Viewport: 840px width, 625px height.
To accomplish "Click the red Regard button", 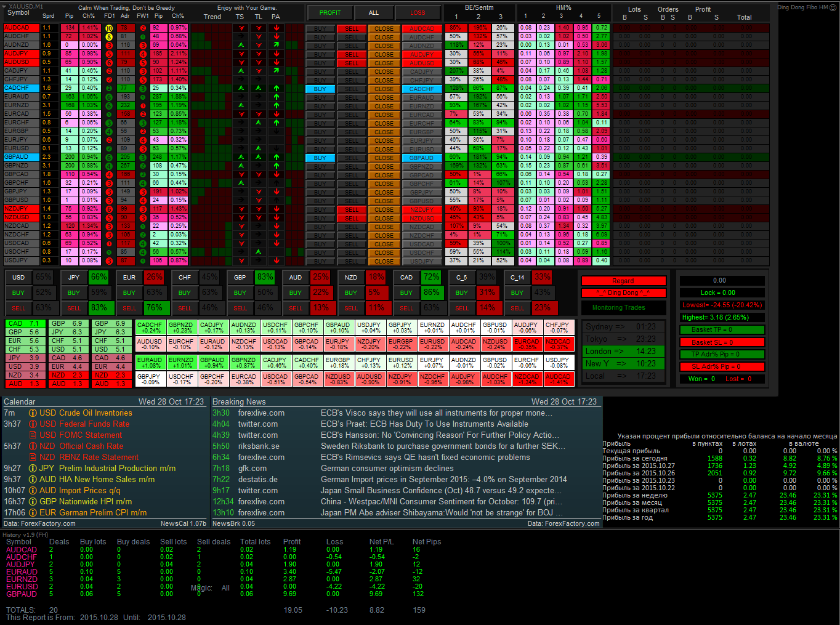I will pos(623,281).
